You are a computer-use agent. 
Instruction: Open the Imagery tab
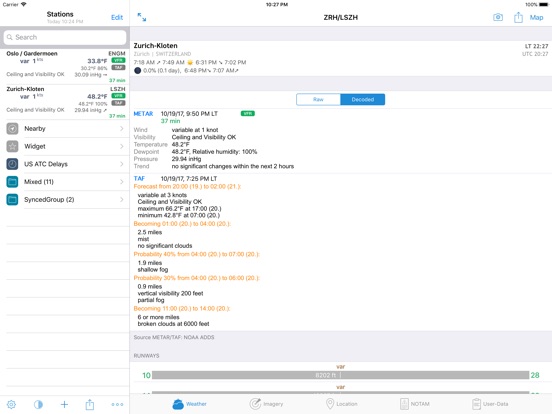[x=266, y=404]
